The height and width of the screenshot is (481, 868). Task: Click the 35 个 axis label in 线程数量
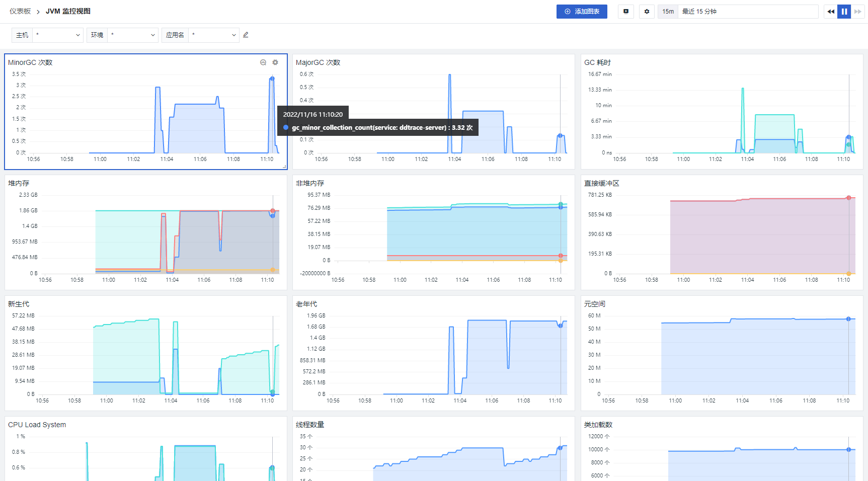(x=306, y=436)
